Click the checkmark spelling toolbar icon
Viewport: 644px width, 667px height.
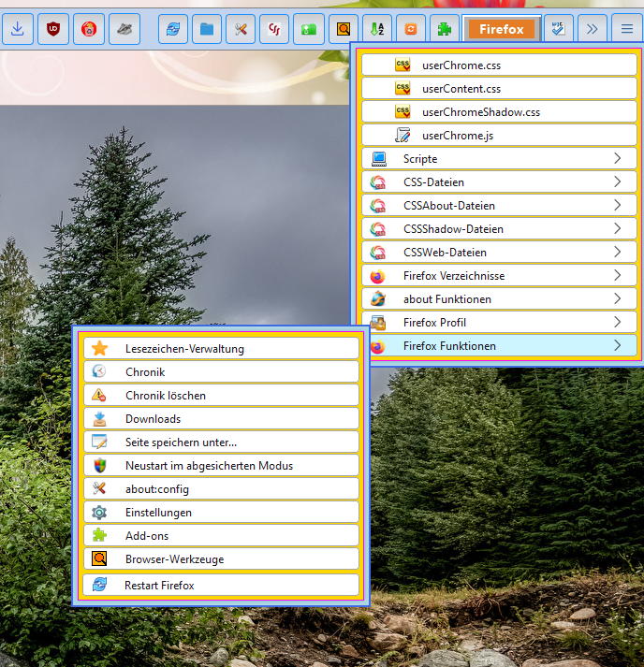[558, 29]
